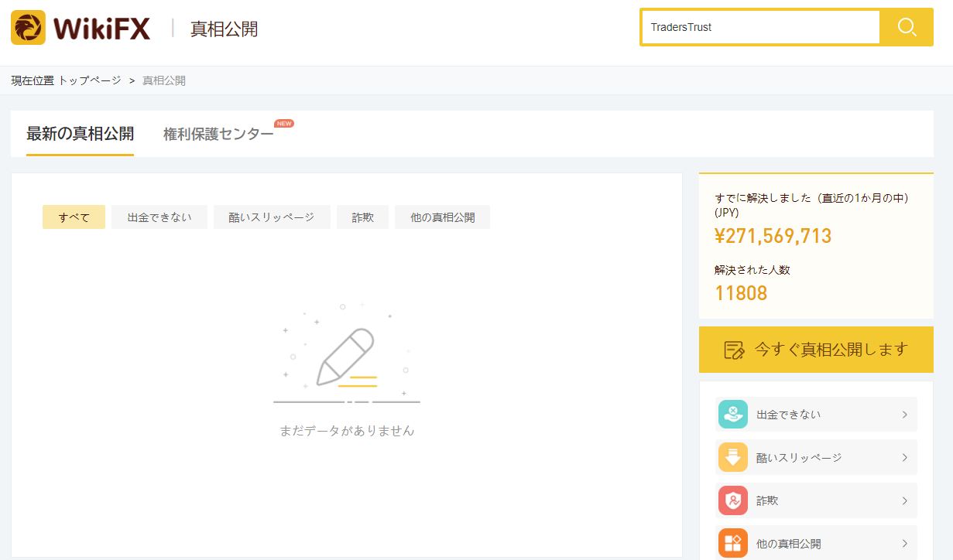Screen dimensions: 953x560
Task: Filter by 他の真相公開 category
Action: 442,217
